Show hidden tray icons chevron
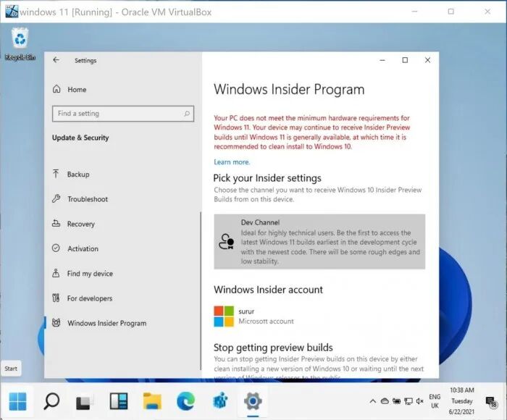Image resolution: width=507 pixels, height=420 pixels. coord(372,401)
